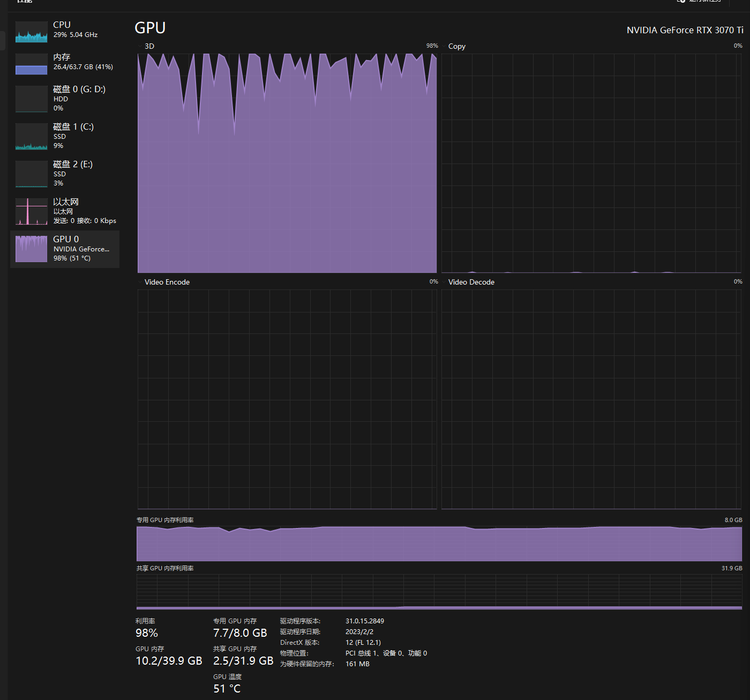Click the 物理位置 label
This screenshot has height=700, width=750.
294,653
